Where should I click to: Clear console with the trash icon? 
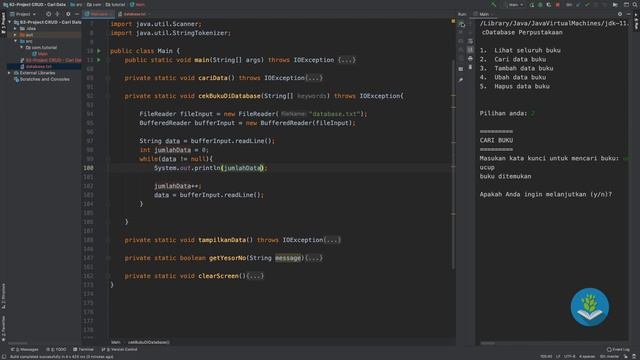pos(470,67)
